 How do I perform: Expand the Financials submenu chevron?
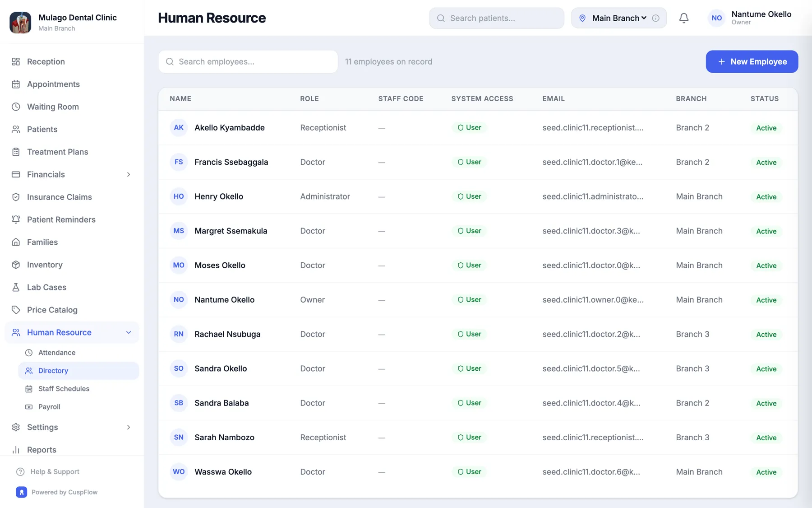tap(129, 174)
